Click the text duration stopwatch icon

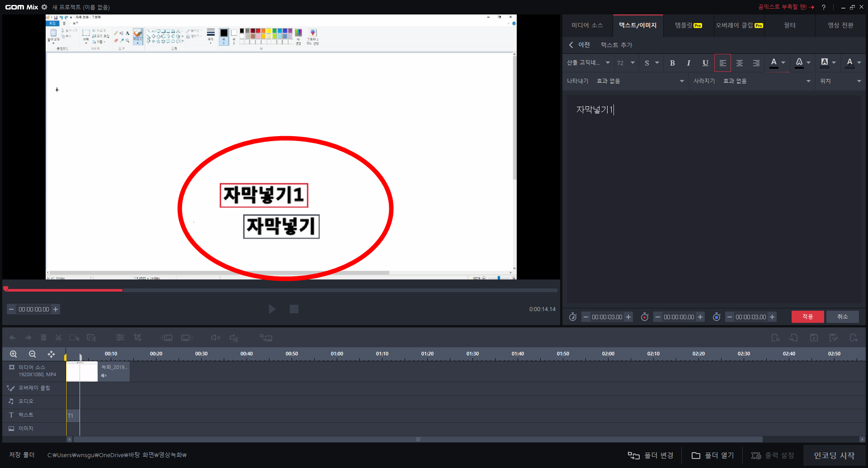pos(573,317)
